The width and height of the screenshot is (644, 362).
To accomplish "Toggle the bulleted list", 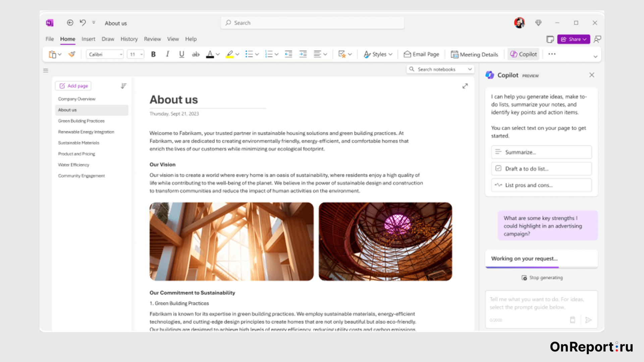I will [249, 54].
